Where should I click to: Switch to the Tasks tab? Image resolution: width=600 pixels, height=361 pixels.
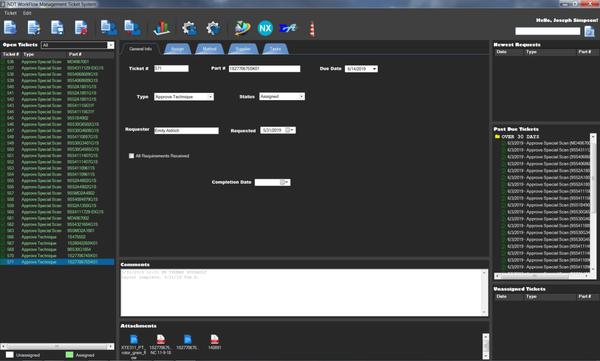pos(275,49)
